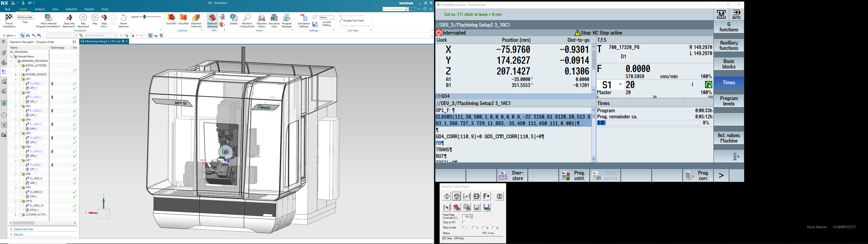Click NC Stop button in Machine Control Panel
This screenshot has height=244, width=868.
pos(457,196)
